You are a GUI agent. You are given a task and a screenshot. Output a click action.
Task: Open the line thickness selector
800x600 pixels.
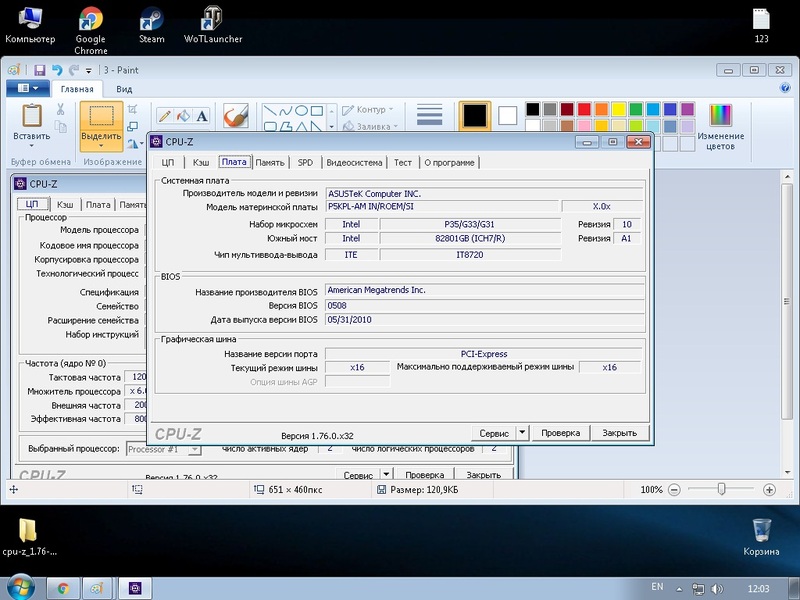coord(430,115)
